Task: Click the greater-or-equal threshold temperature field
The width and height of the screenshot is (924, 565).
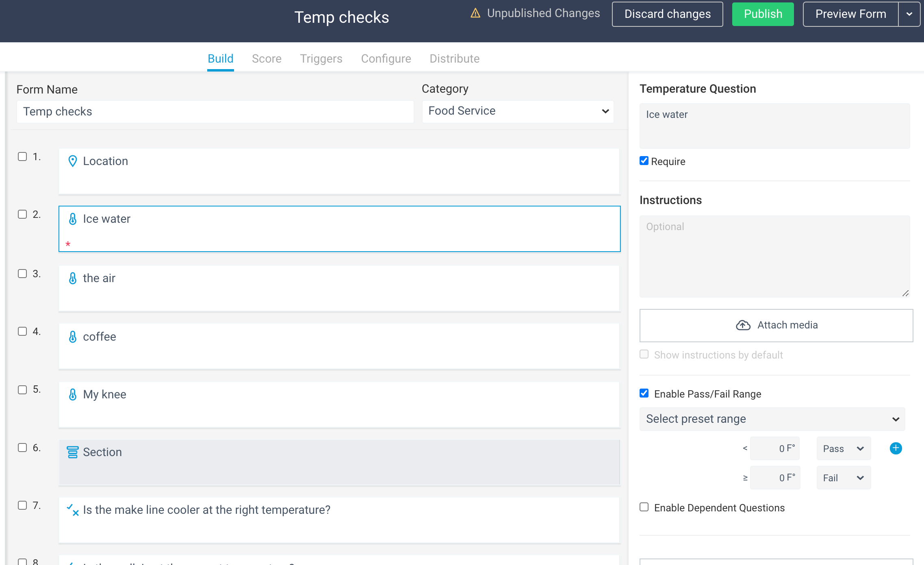Action: click(775, 478)
